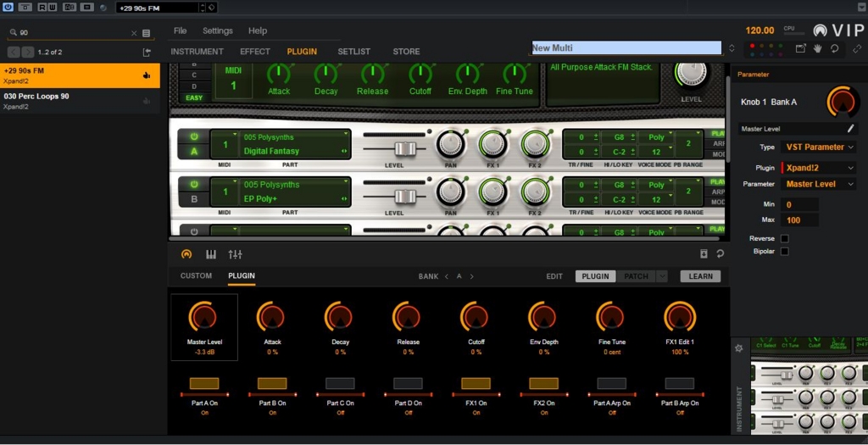Open the host preset browser diamond icon

point(211,7)
